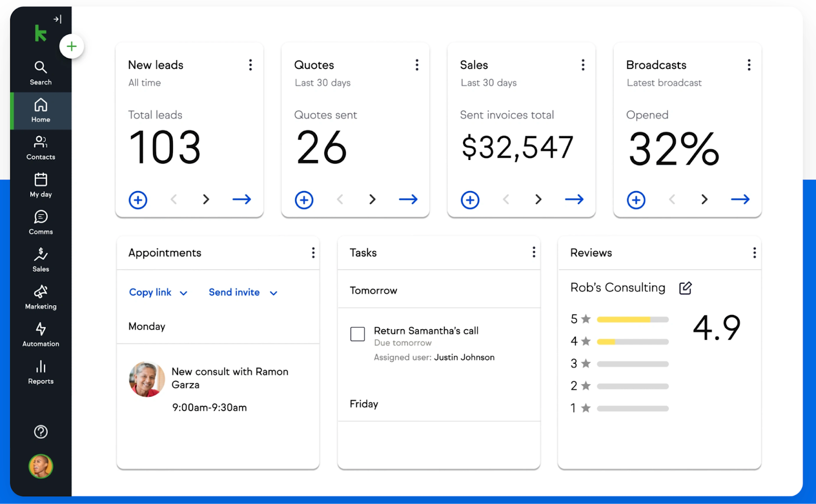Go to Contacts in the sidebar
This screenshot has width=816, height=504.
click(x=41, y=148)
